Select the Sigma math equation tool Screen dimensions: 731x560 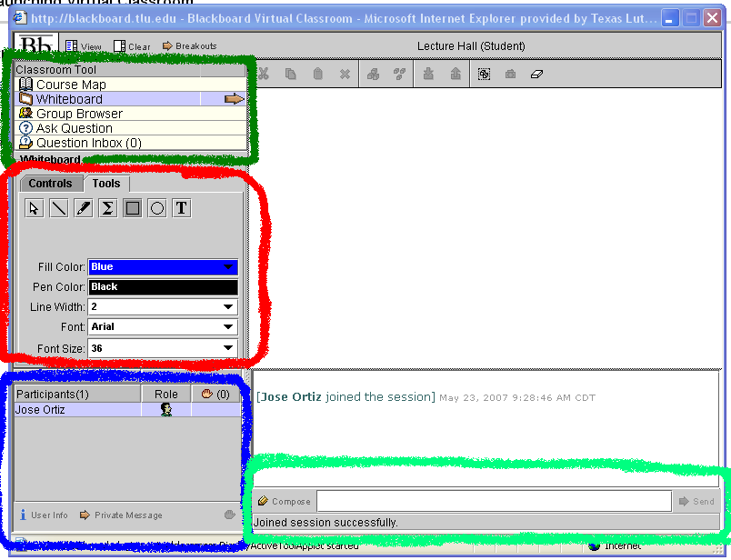point(107,208)
